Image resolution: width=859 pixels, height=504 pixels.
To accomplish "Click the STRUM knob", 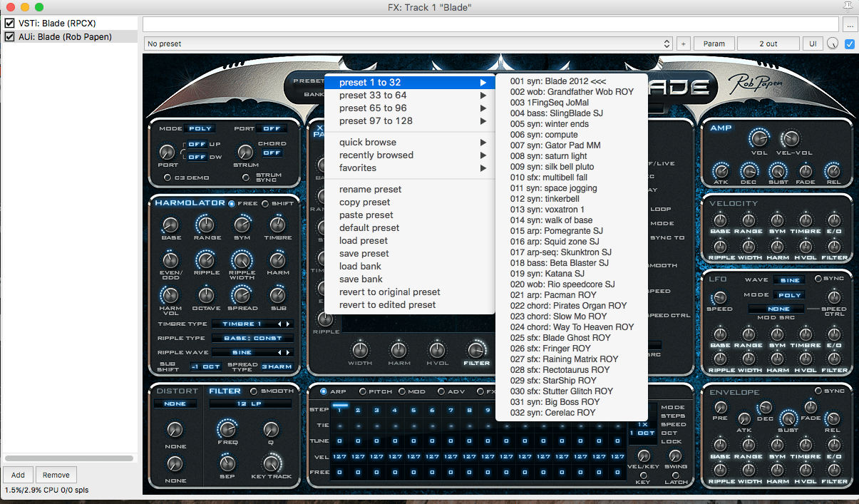I will tap(245, 152).
